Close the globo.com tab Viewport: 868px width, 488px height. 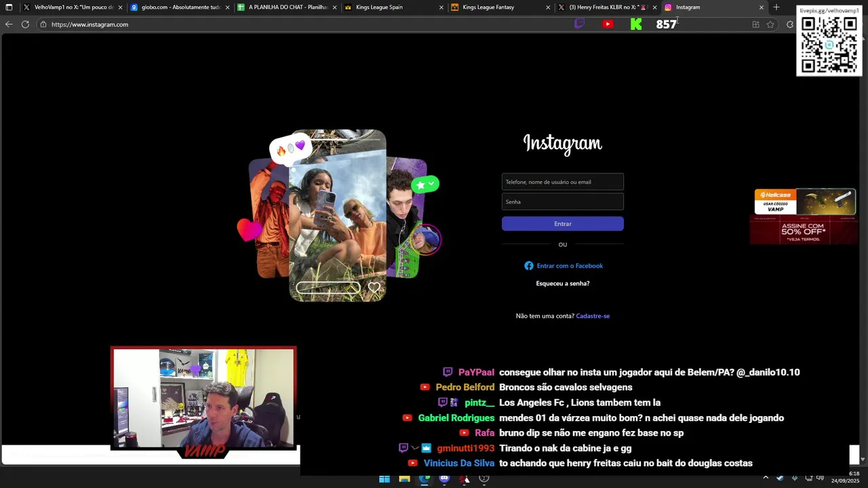pyautogui.click(x=227, y=7)
